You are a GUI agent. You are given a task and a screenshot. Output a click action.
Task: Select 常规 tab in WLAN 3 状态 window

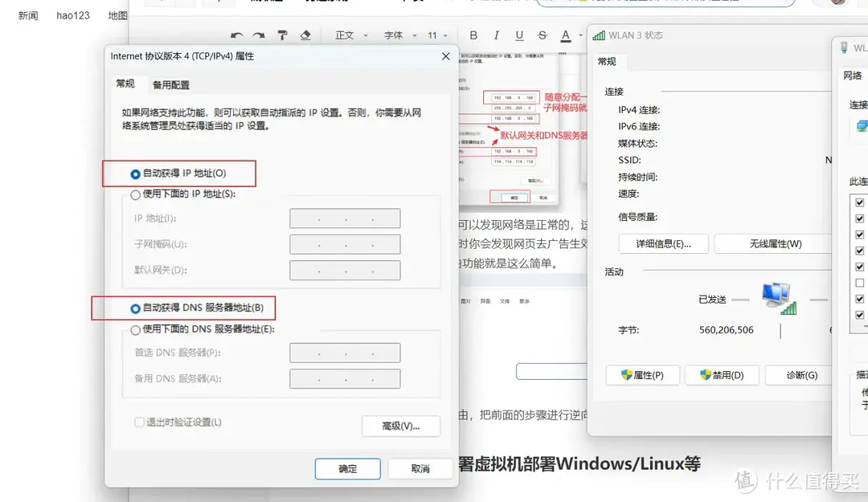(607, 61)
